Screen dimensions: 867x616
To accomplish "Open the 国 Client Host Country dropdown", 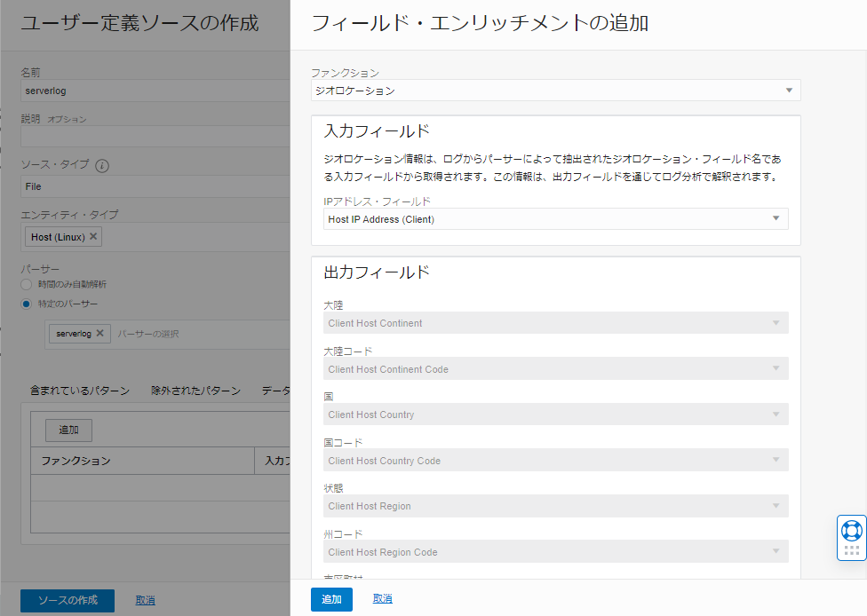I will [x=555, y=415].
